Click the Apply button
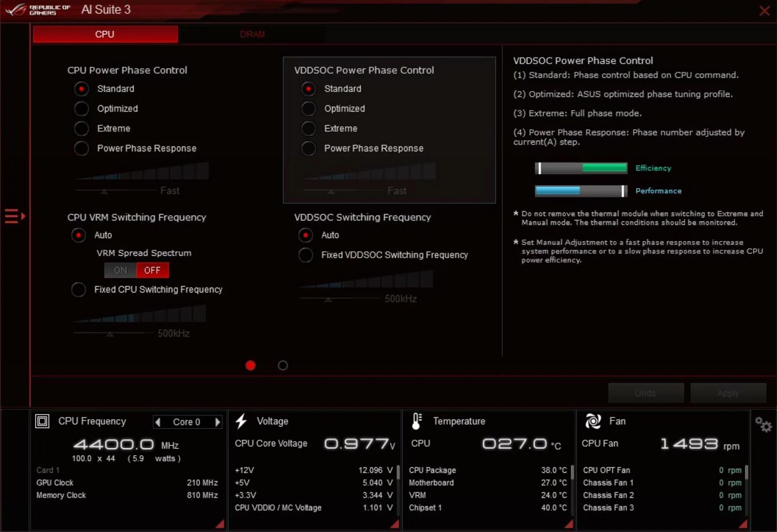 point(728,393)
